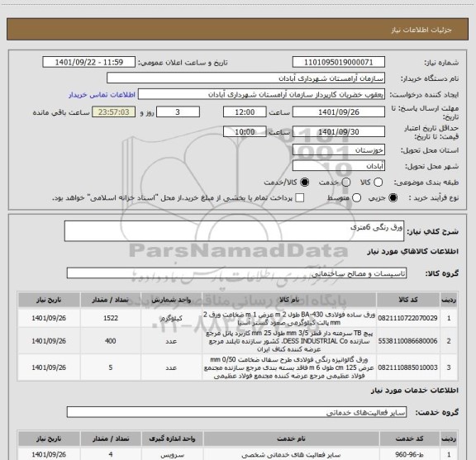Click the unit cell کیلوگرم
The width and height of the screenshot is (476, 460).
click(x=171, y=318)
